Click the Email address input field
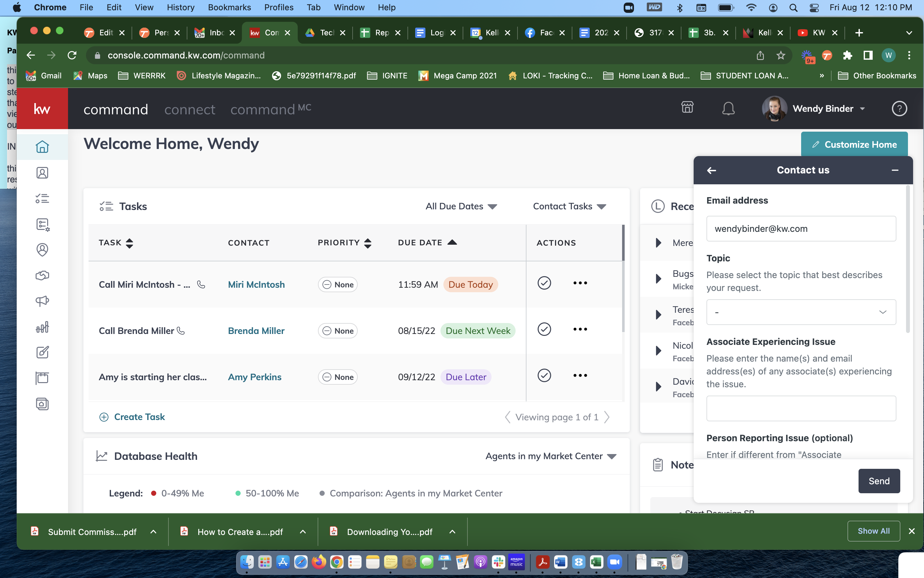The height and width of the screenshot is (578, 924). 801,229
